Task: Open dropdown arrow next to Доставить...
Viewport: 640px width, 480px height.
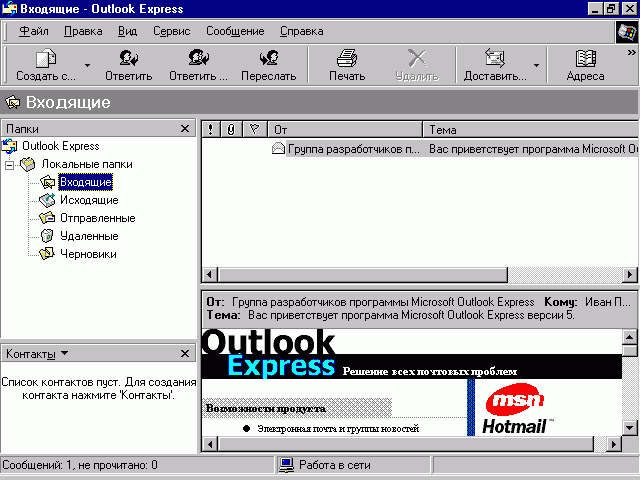Action: tap(536, 65)
